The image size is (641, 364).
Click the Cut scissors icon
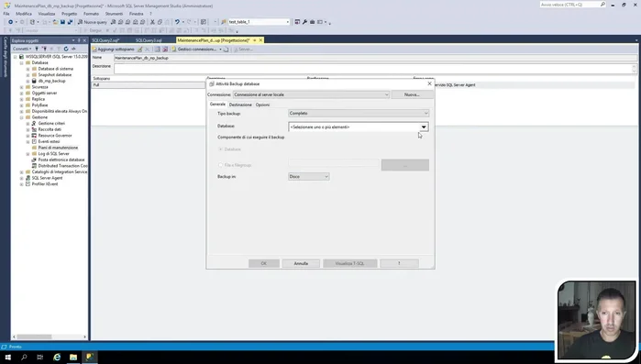(152, 22)
